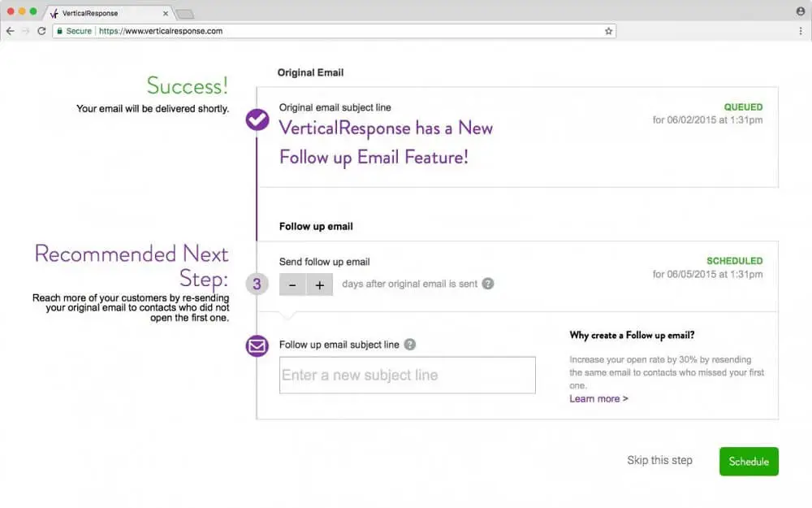Open the Chrome three-dot menu

tap(801, 31)
